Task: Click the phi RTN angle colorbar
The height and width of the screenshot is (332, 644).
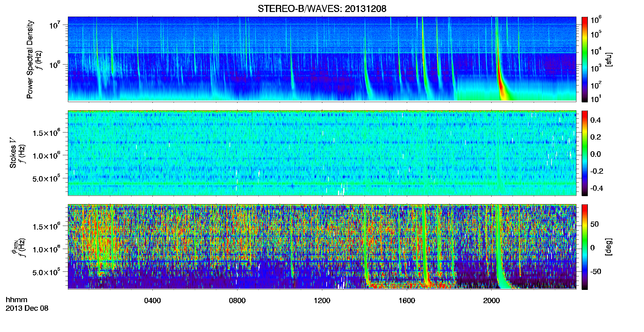Action: click(585, 247)
